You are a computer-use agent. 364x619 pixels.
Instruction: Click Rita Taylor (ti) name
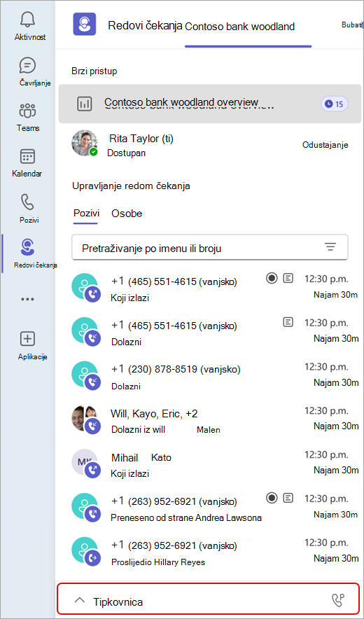[141, 138]
